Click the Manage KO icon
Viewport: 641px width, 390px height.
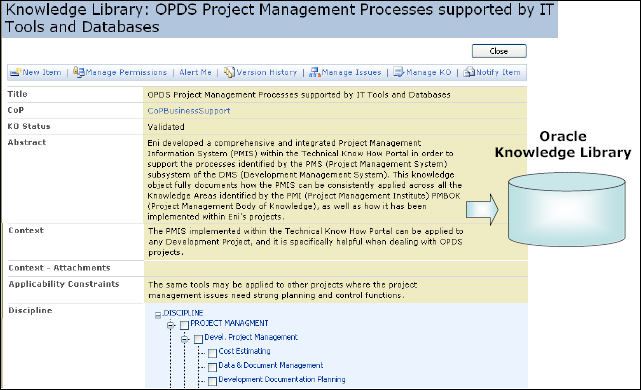(399, 72)
